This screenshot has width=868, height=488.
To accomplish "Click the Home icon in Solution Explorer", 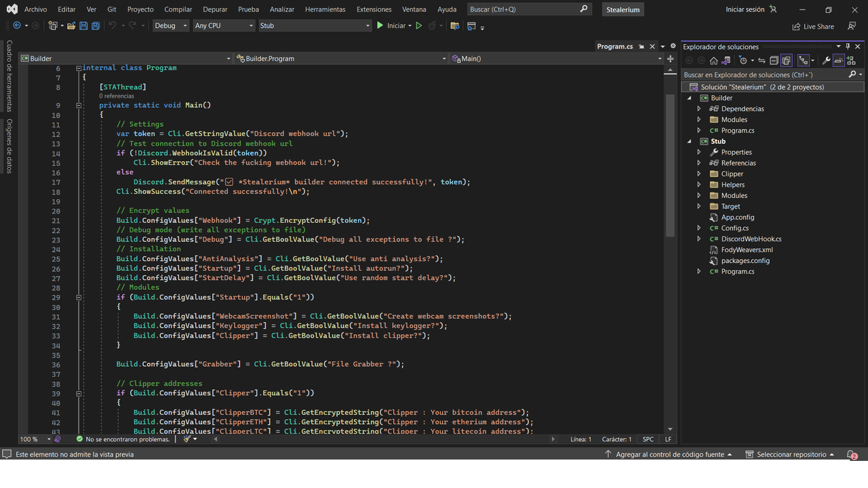I will 713,60.
